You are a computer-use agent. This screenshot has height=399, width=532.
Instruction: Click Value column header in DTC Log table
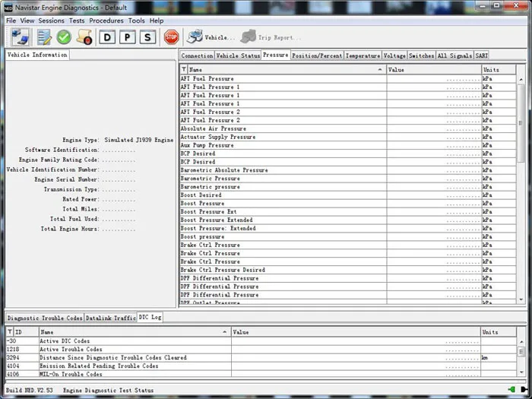pos(356,332)
